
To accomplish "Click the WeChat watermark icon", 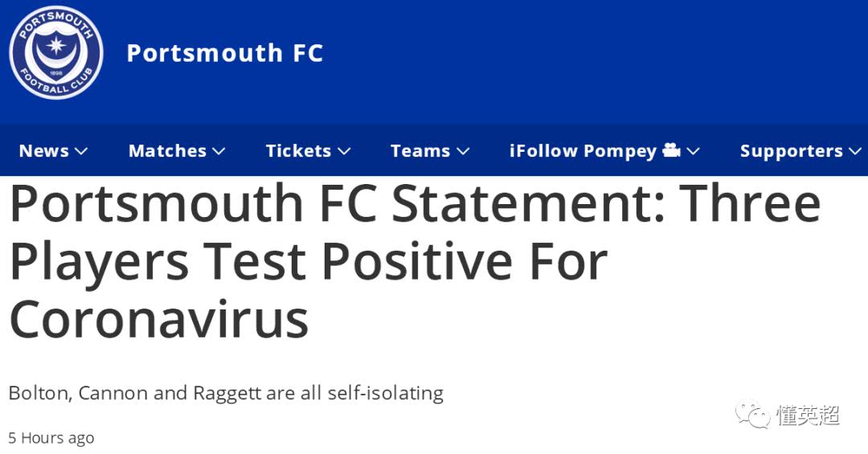I will pos(753,415).
